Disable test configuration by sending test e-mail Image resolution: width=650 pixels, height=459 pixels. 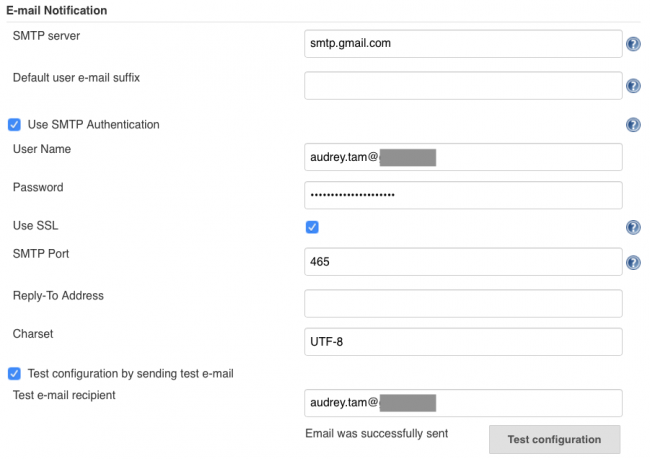click(14, 374)
